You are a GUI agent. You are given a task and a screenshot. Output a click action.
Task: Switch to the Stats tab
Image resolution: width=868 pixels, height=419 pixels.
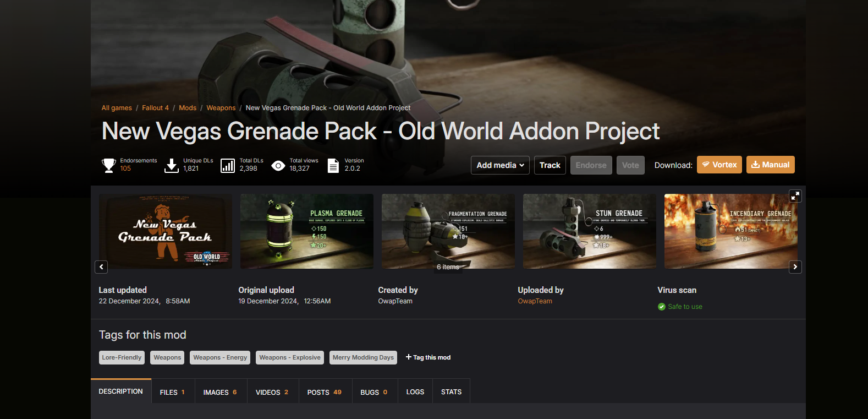[451, 392]
